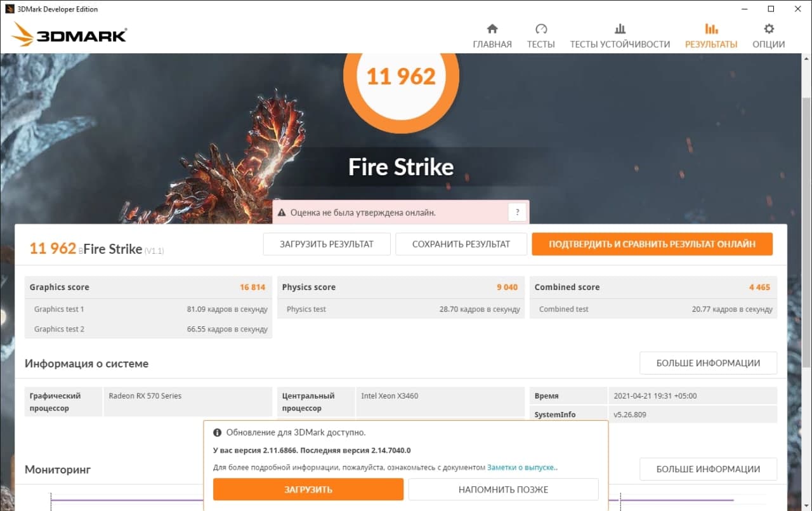
Task: Click the vertical scrollbar
Action: tap(806, 190)
